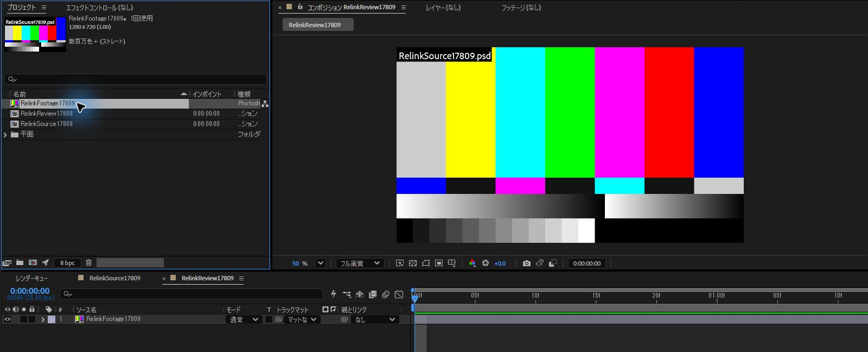868x352 pixels.
Task: Click the Project panel search field
Action: pyautogui.click(x=136, y=79)
